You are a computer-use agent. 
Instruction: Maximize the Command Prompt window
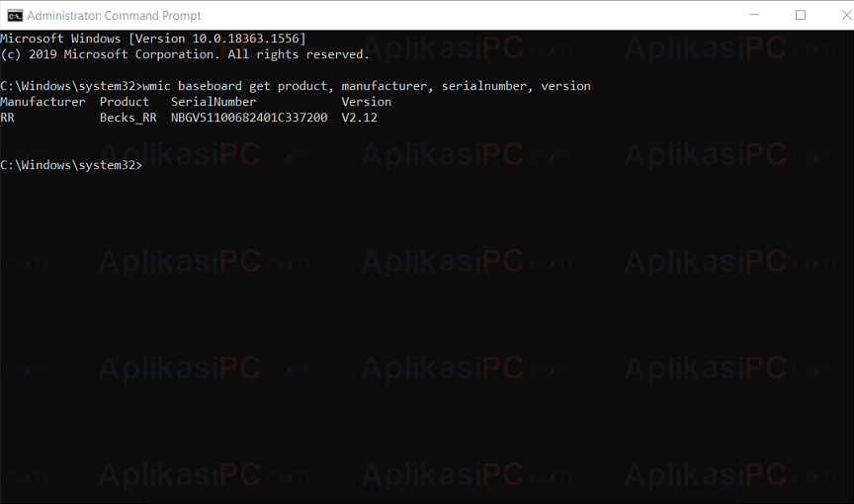pyautogui.click(x=800, y=15)
